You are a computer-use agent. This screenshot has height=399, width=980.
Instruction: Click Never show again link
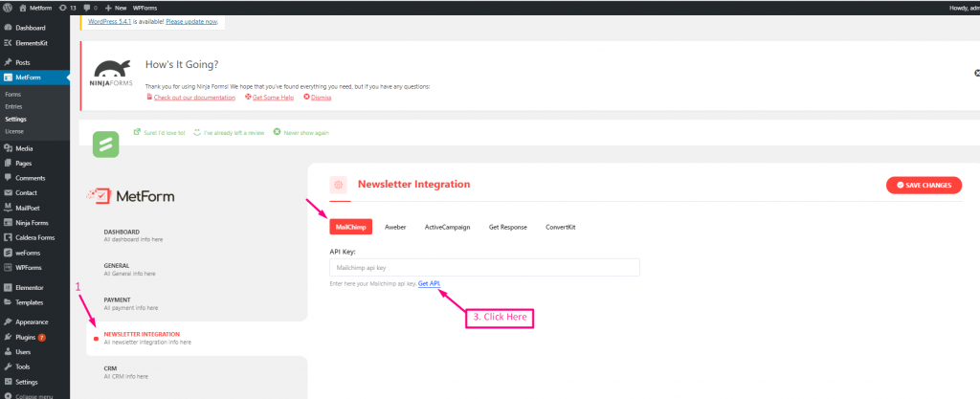pyautogui.click(x=306, y=132)
